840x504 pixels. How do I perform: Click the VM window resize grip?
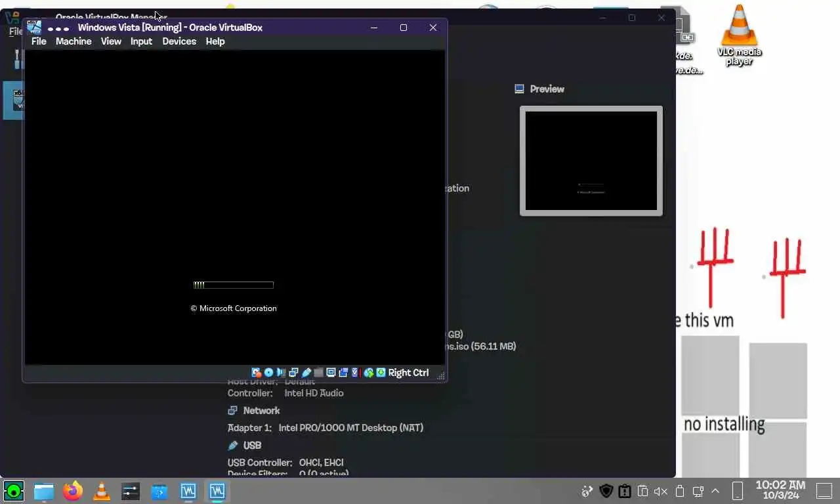coord(441,375)
